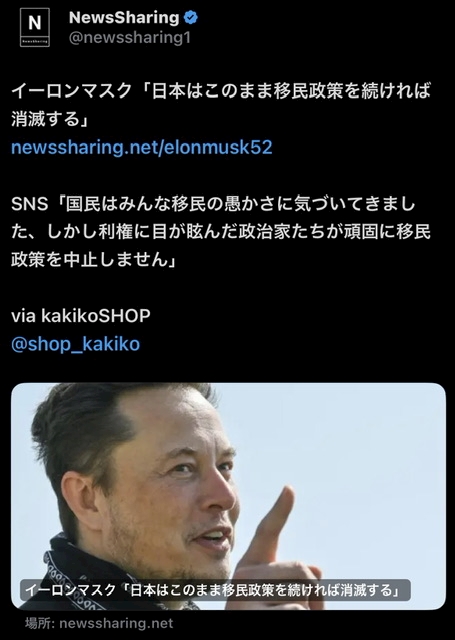This screenshot has height=640, width=455.
Task: Select the caption overlay on preview image
Action: [215, 590]
